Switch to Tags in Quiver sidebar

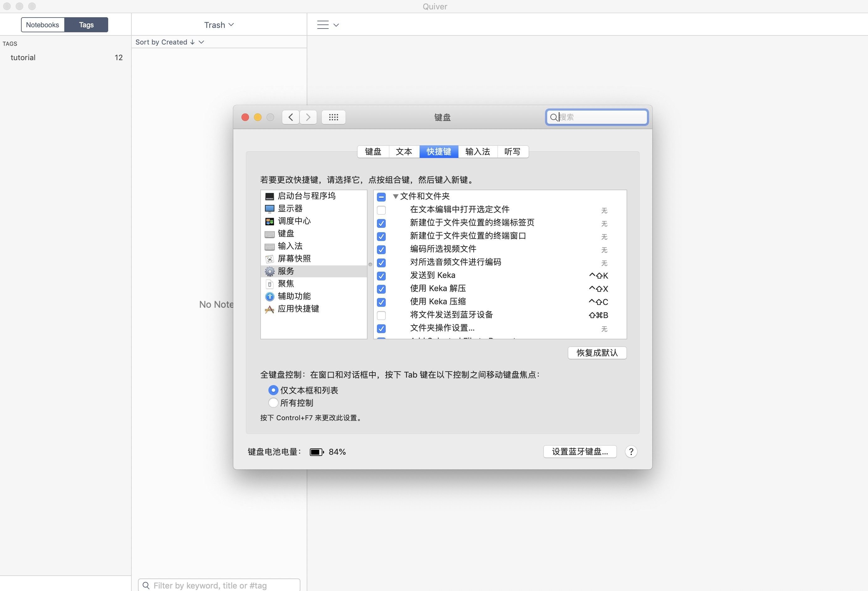(86, 25)
